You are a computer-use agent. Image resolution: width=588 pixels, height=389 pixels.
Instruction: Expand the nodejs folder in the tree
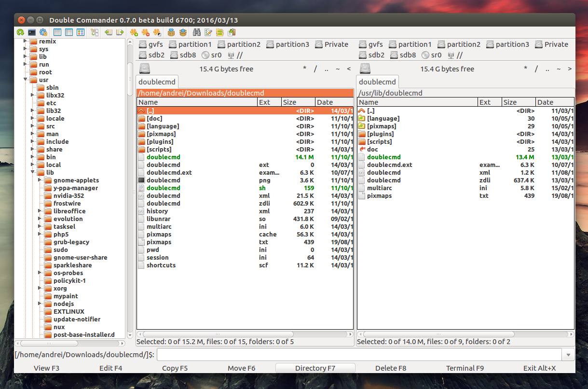40,304
